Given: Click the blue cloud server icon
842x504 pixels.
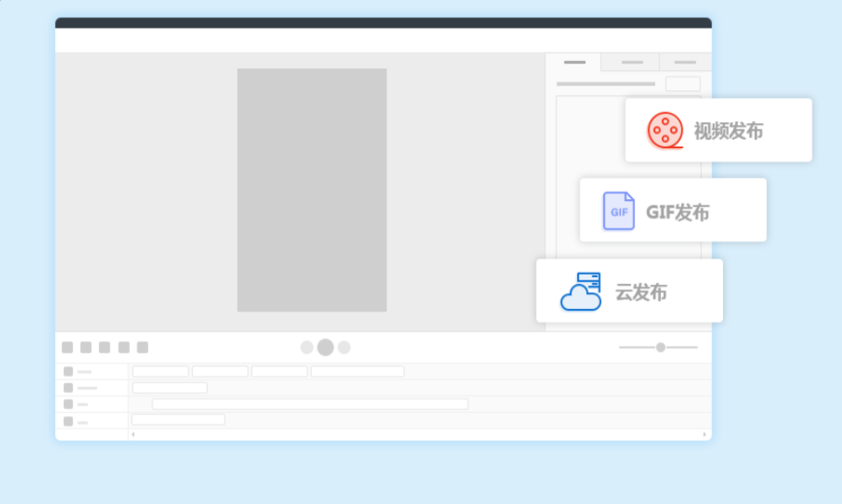Looking at the screenshot, I should [x=581, y=292].
